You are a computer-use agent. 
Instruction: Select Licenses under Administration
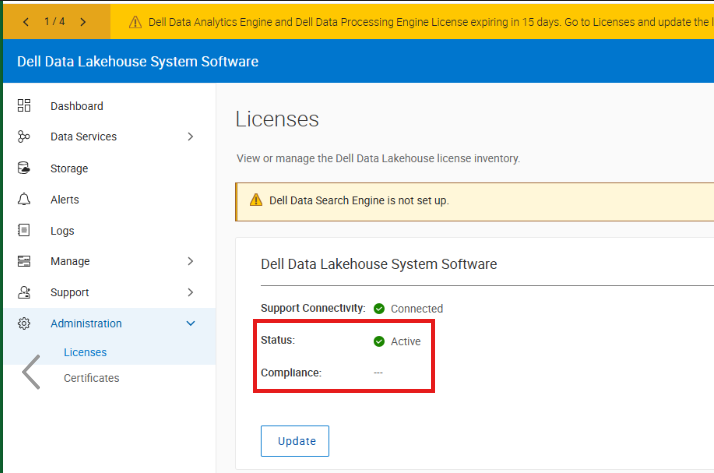pyautogui.click(x=85, y=352)
